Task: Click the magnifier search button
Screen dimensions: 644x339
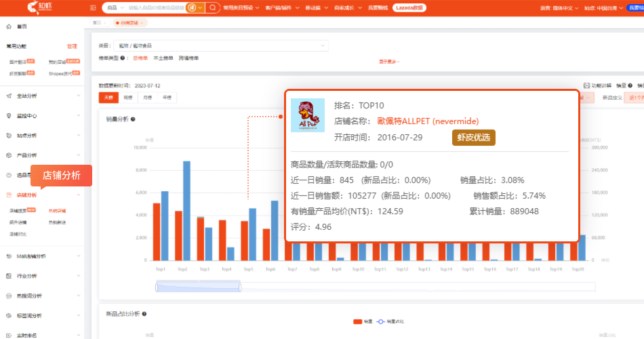Action: click(212, 8)
